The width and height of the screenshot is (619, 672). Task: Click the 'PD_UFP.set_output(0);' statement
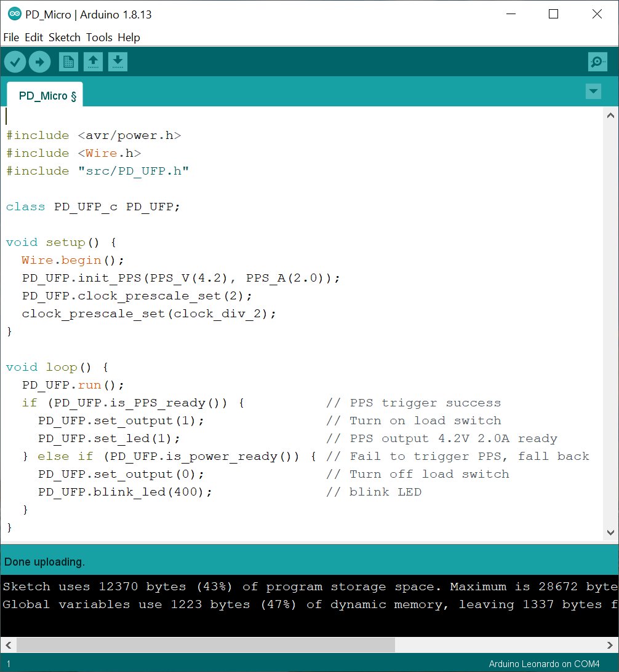coord(121,475)
